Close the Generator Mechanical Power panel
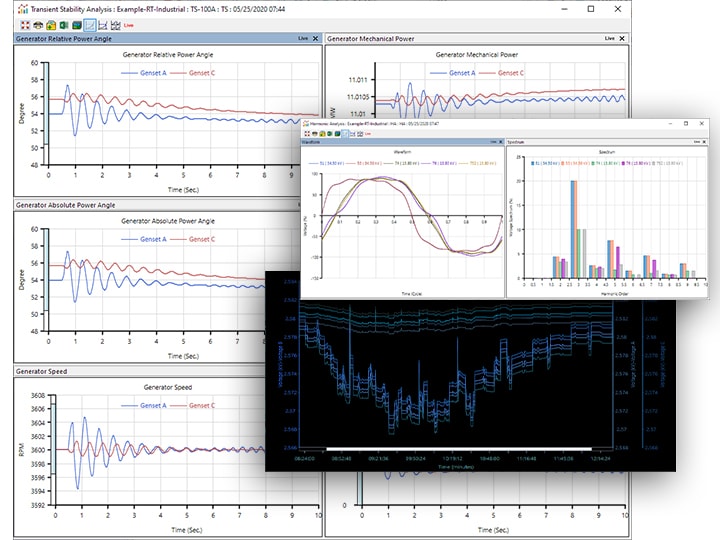The width and height of the screenshot is (720, 540). click(x=622, y=38)
